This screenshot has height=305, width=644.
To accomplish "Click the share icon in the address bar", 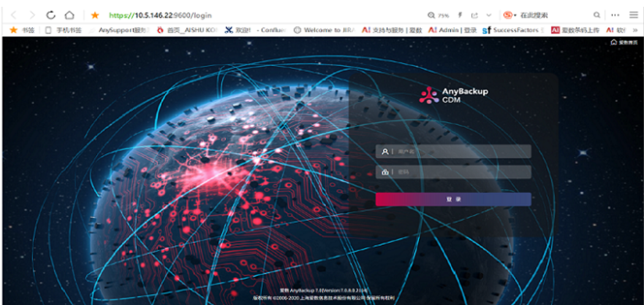I will (x=474, y=15).
